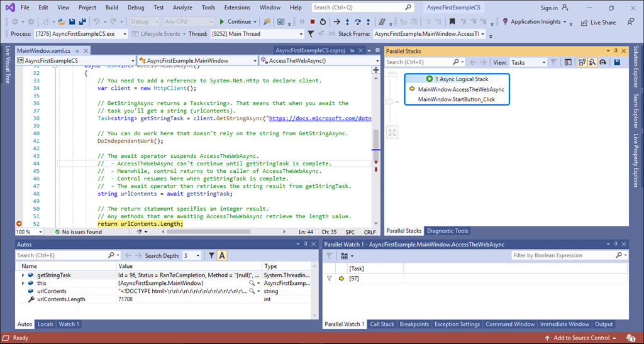Click the breakpoint glyph on line 52
Viewport: 644px width, 344px height.
(19, 224)
